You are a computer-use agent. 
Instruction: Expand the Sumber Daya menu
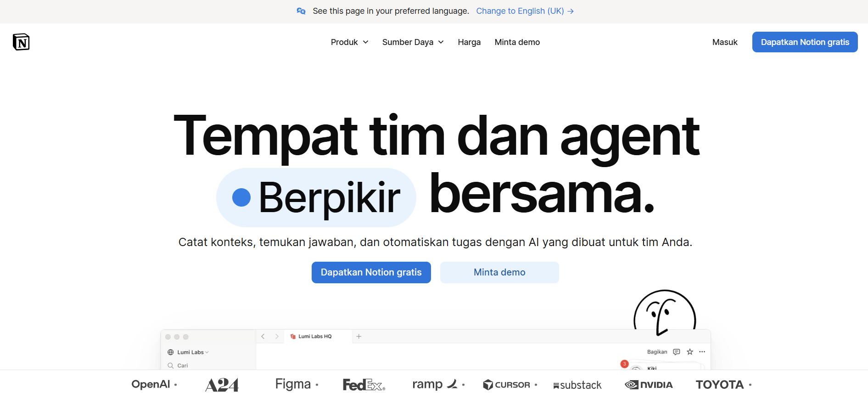click(x=413, y=42)
